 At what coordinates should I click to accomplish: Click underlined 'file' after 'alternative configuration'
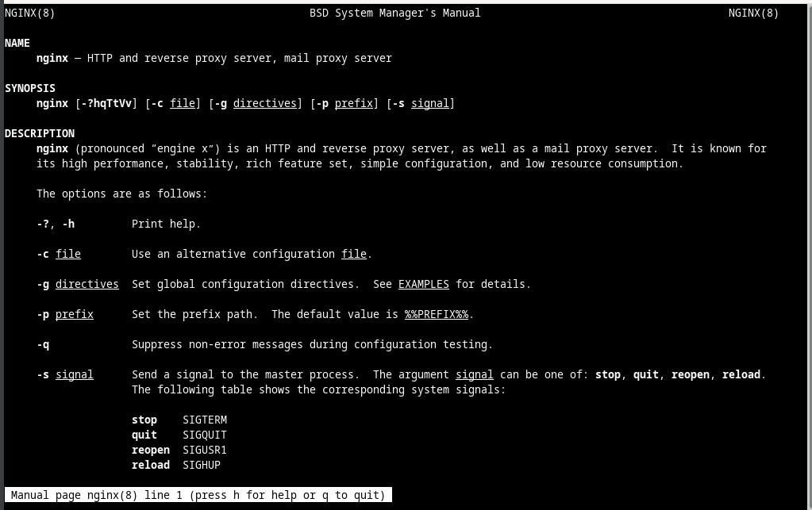353,254
